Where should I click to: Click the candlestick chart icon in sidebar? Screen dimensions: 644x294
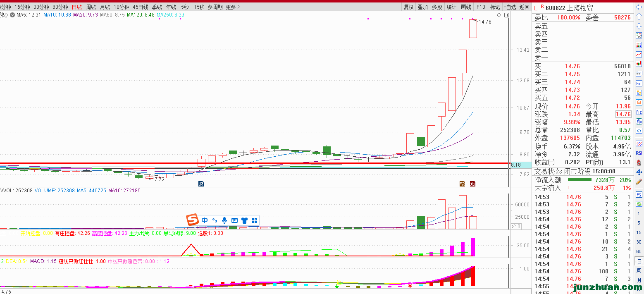coord(639,64)
